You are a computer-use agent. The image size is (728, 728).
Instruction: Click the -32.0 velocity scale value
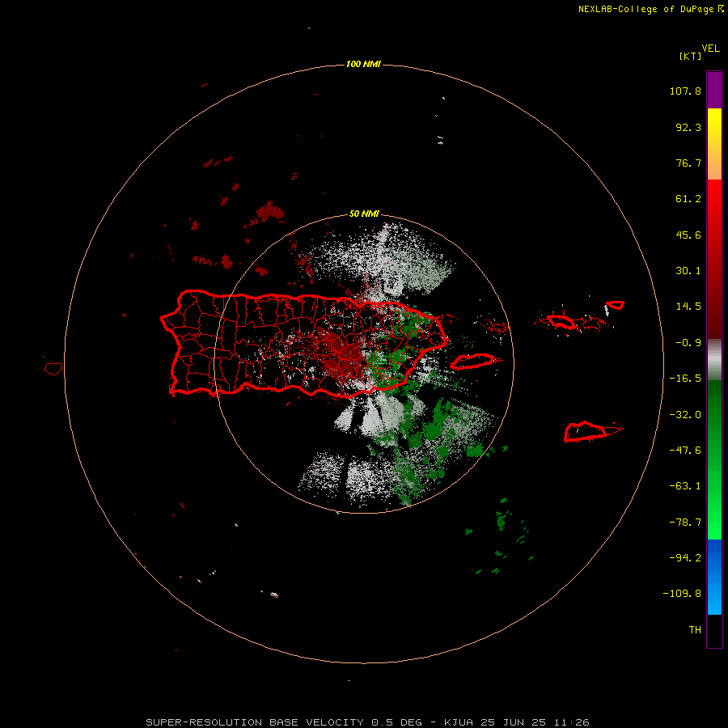point(685,415)
